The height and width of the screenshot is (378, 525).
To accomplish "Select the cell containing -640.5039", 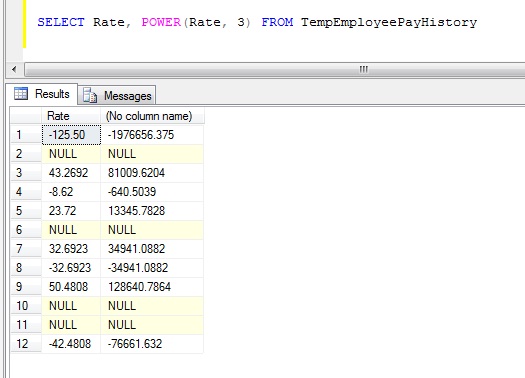I will pyautogui.click(x=152, y=192).
